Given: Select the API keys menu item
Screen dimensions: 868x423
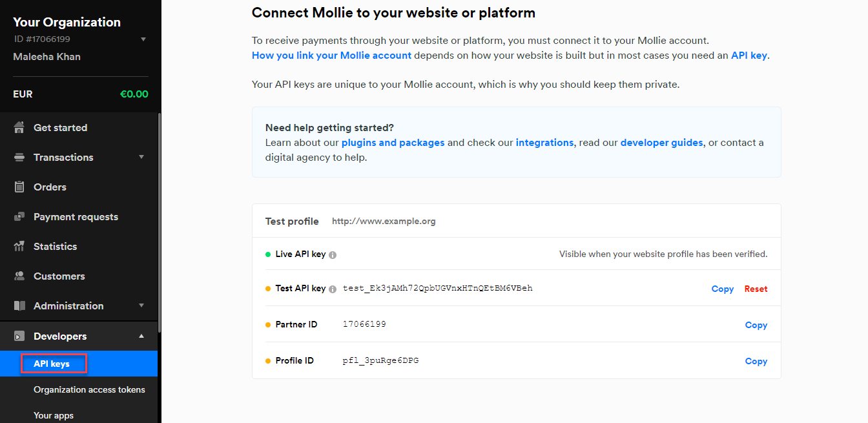Looking at the screenshot, I should click(x=52, y=364).
